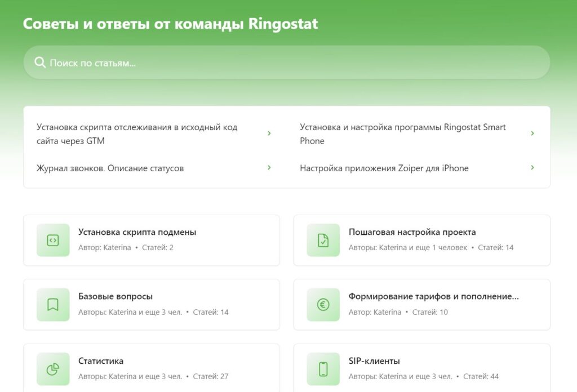Viewport: 577px width, 392px height.
Task: Open article Настройка приложения Zoiper для iPhone
Action: click(384, 168)
